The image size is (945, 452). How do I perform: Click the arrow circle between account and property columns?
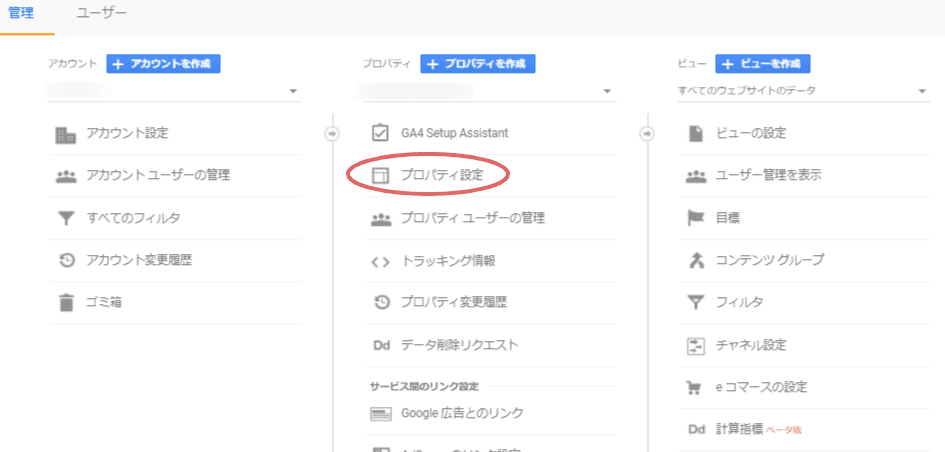(333, 134)
